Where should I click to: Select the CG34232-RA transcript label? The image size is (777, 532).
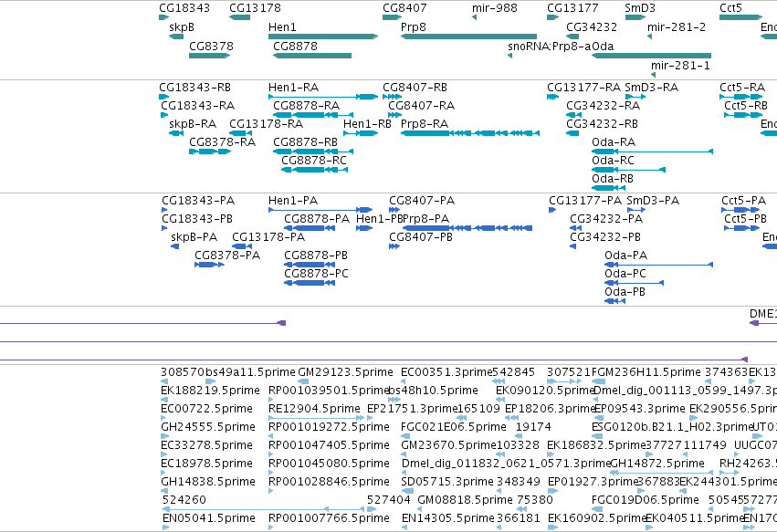604,106
